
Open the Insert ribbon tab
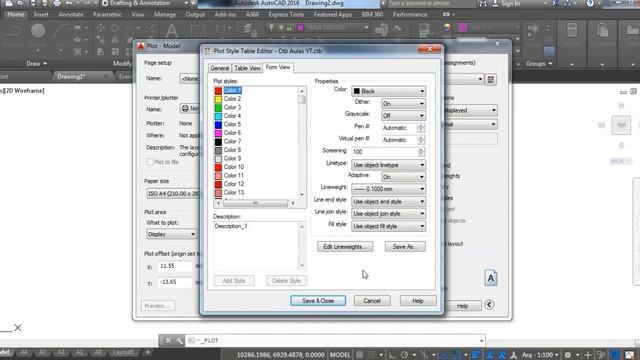[x=41, y=14]
